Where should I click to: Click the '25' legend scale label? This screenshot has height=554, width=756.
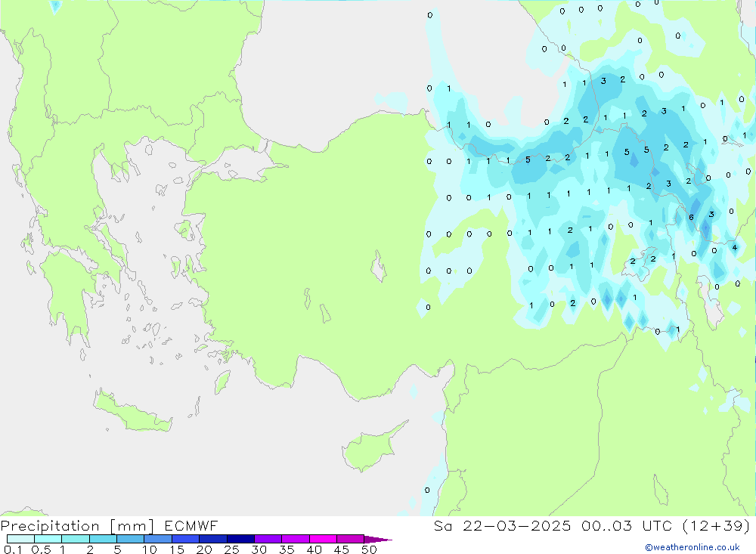[x=231, y=549]
